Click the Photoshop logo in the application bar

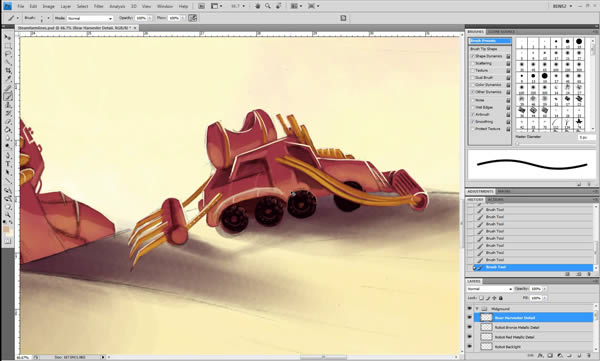[x=7, y=6]
